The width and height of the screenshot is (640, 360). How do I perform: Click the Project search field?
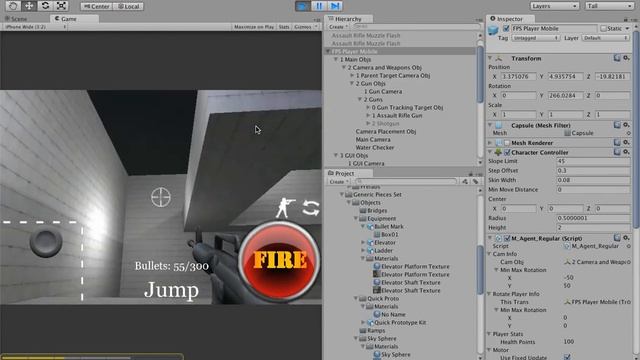405,181
